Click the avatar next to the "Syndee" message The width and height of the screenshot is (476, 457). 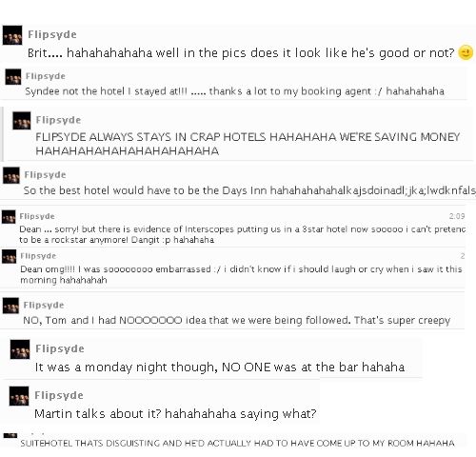tap(13, 77)
